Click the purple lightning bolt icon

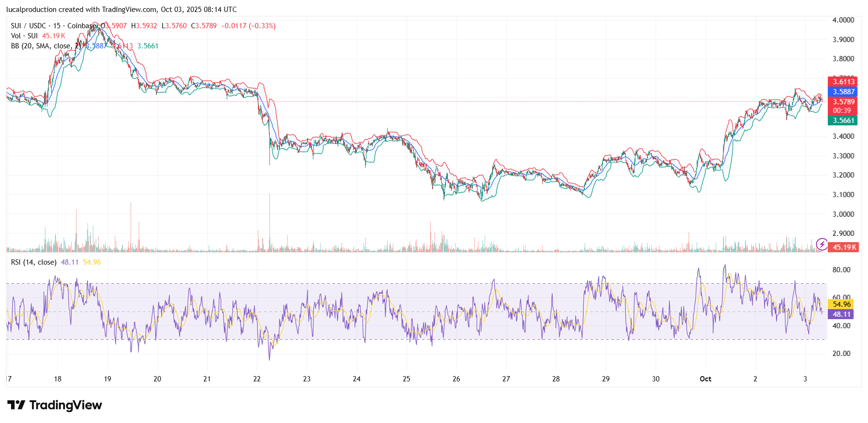coord(822,245)
